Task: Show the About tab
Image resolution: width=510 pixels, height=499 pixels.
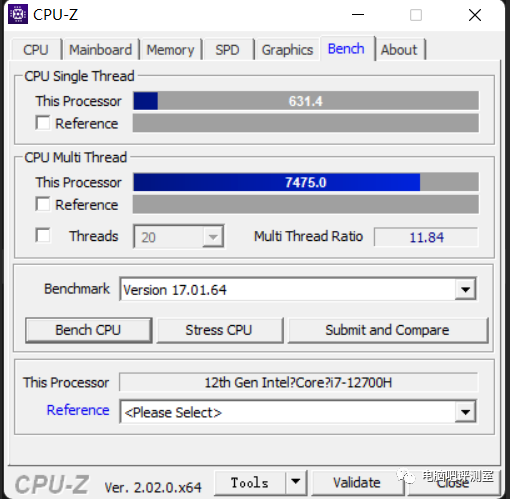Action: 399,50
